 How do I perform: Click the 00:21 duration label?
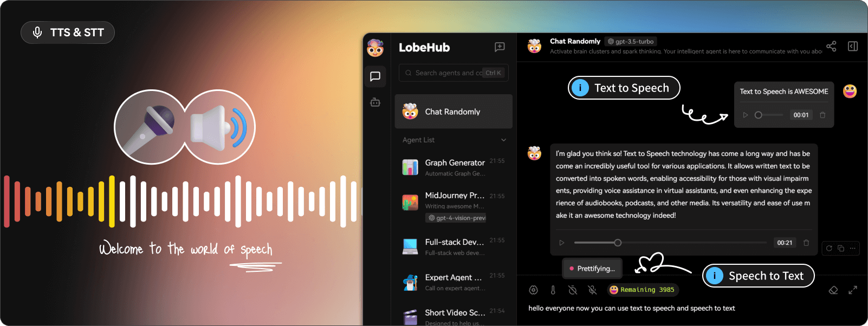tap(785, 243)
